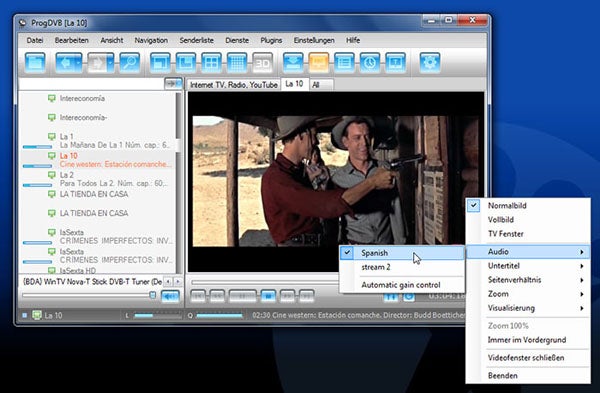This screenshot has width=600, height=393.
Task: Expand the Zoom submenu
Action: [528, 294]
